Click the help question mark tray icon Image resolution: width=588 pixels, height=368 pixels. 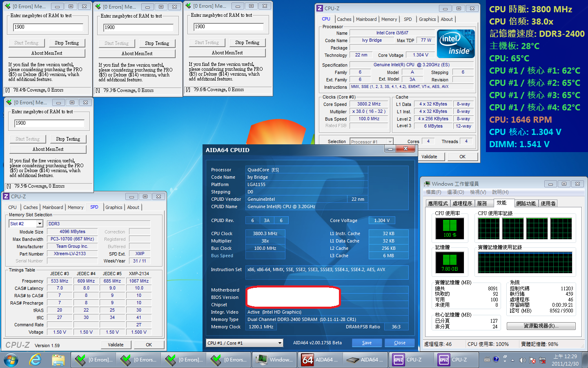click(496, 360)
